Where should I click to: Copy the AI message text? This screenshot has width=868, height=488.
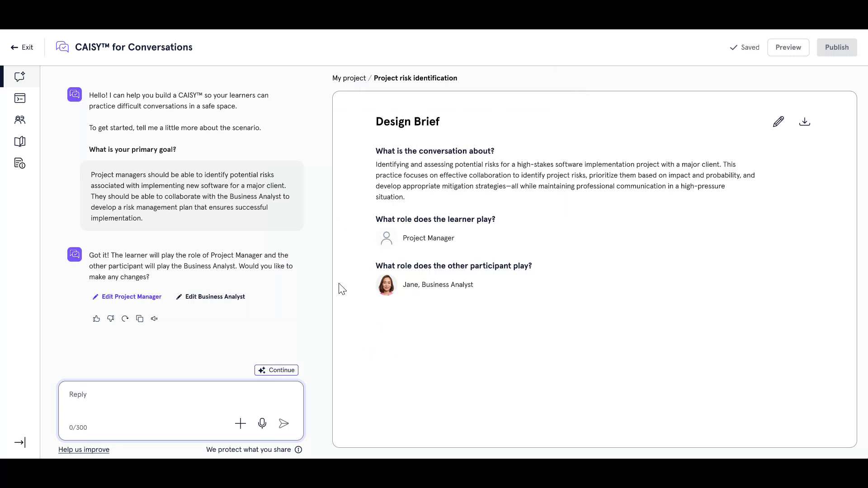[x=139, y=319]
